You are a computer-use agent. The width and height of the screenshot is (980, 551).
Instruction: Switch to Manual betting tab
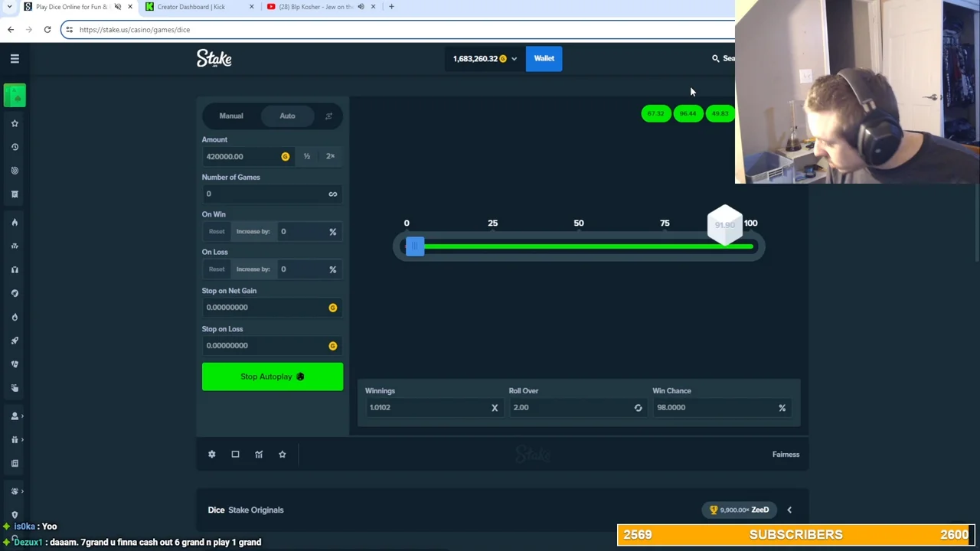pyautogui.click(x=231, y=116)
